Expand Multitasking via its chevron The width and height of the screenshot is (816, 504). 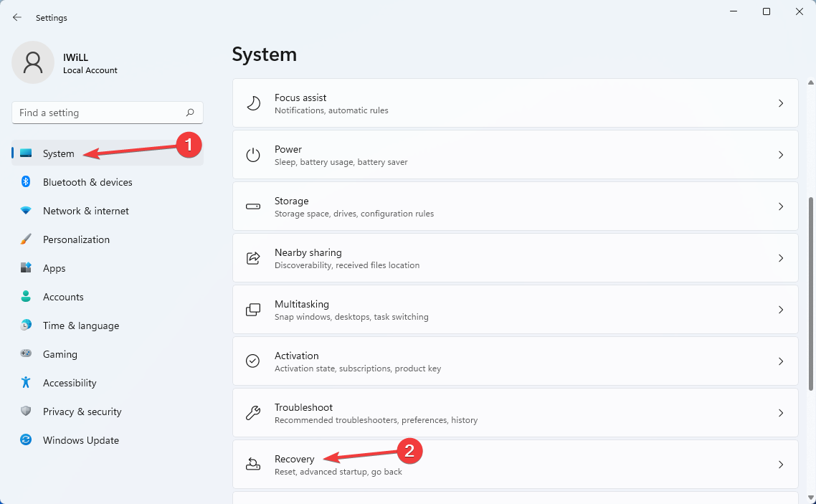point(781,310)
